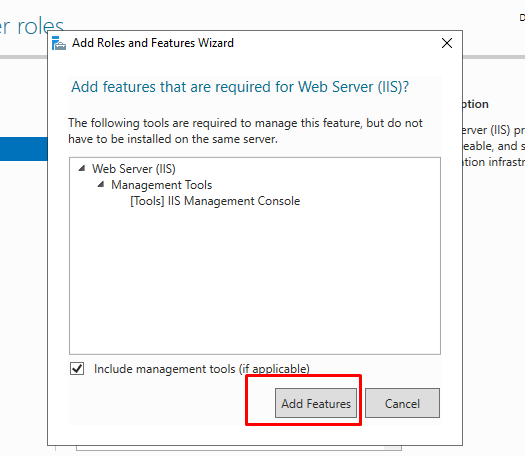This screenshot has width=525, height=456.
Task: Click the Cancel button
Action: click(402, 403)
